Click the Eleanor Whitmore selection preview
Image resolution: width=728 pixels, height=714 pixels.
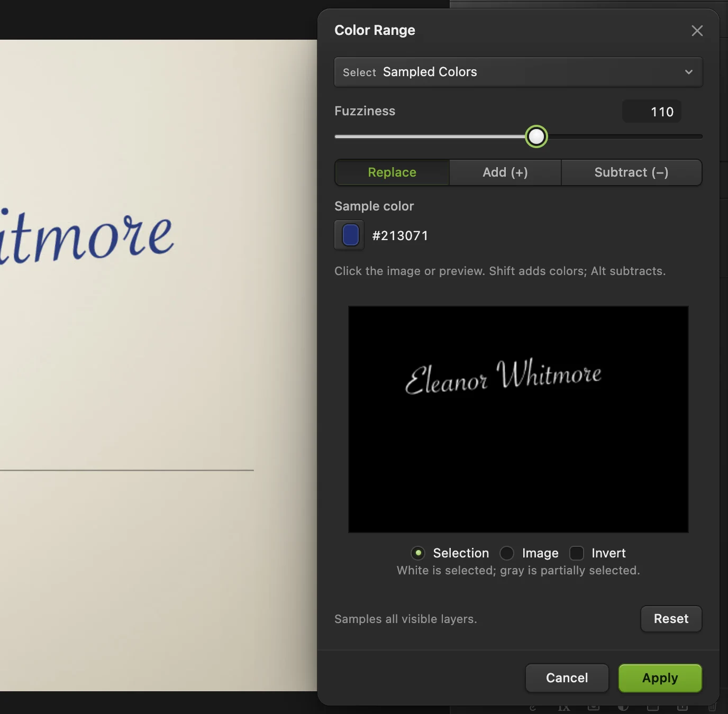tap(518, 419)
